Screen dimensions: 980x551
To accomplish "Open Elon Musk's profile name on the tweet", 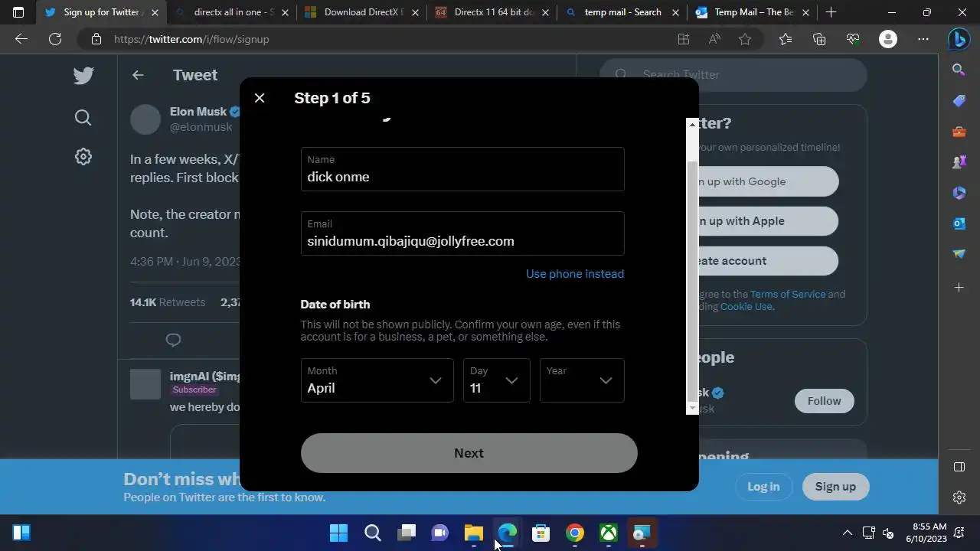I will tap(198, 112).
